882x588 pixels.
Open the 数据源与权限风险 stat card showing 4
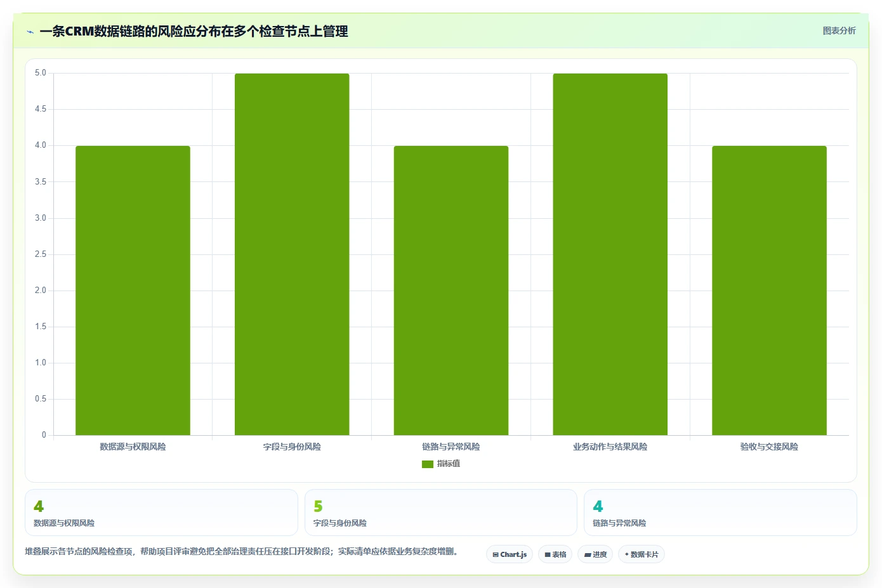[x=161, y=513]
